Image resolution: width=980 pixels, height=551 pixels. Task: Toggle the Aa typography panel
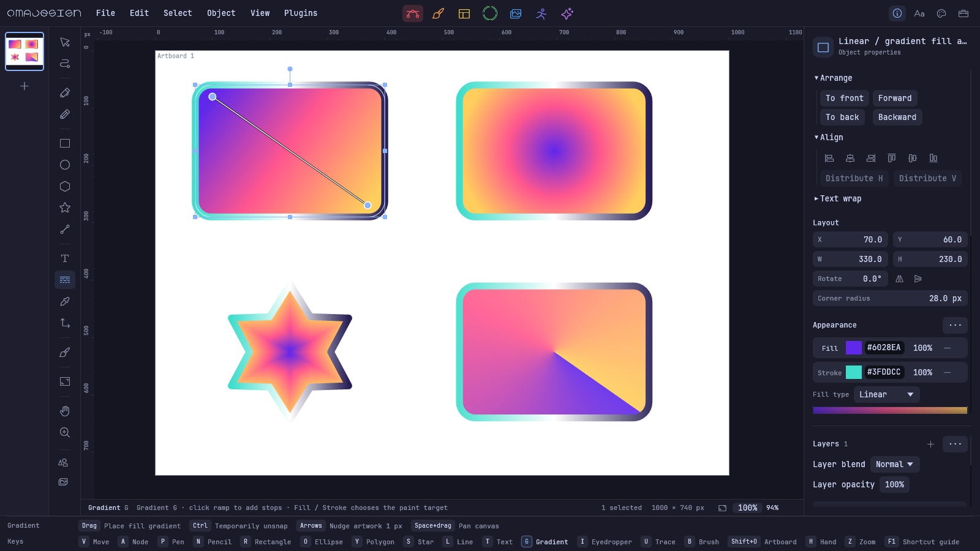(x=919, y=13)
